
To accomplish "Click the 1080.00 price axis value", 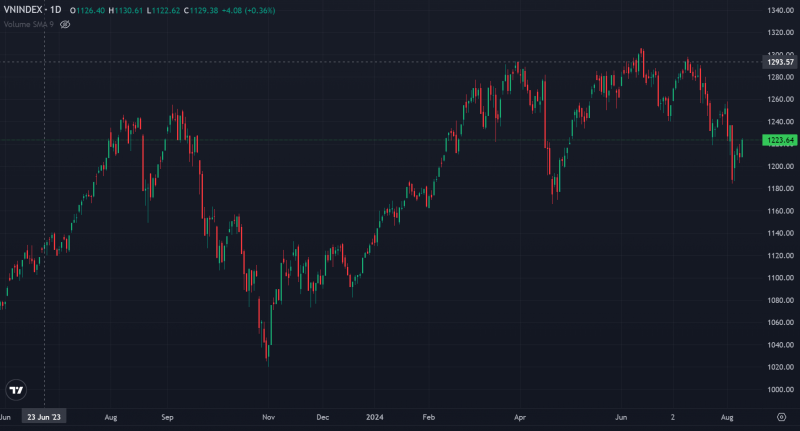I will tap(781, 300).
